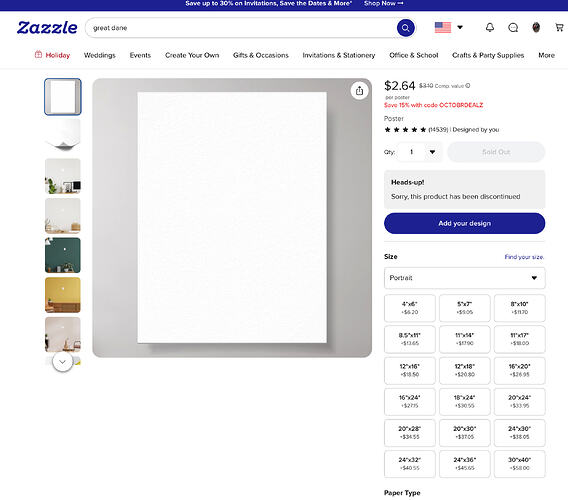
Task: Click the main blank poster preview image
Action: tap(232, 218)
